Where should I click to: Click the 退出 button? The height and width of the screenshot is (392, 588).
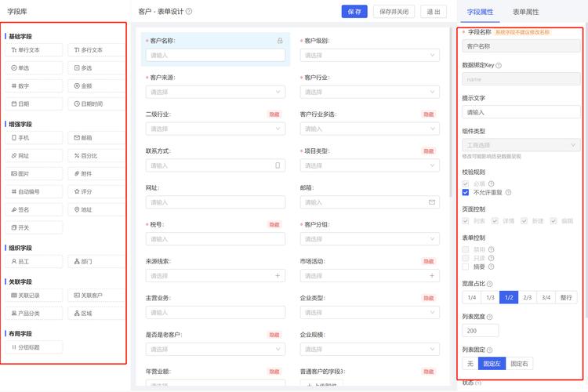(x=434, y=12)
